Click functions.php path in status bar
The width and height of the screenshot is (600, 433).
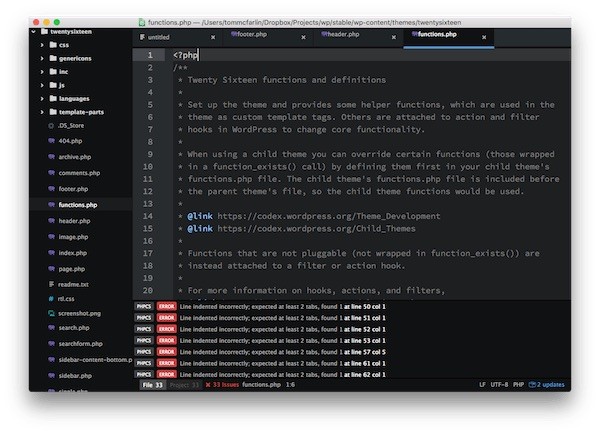tap(261, 385)
